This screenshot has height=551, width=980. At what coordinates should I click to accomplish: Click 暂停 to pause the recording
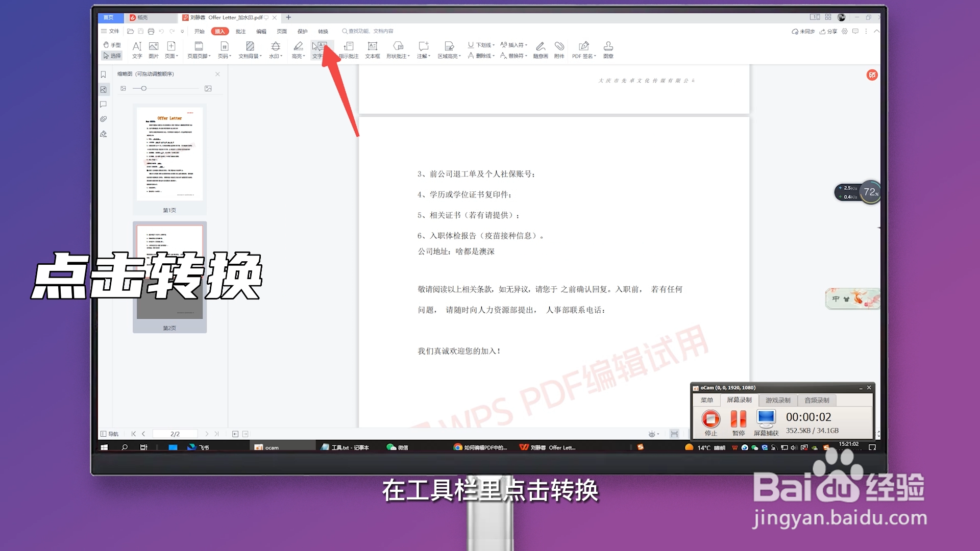[x=738, y=419]
